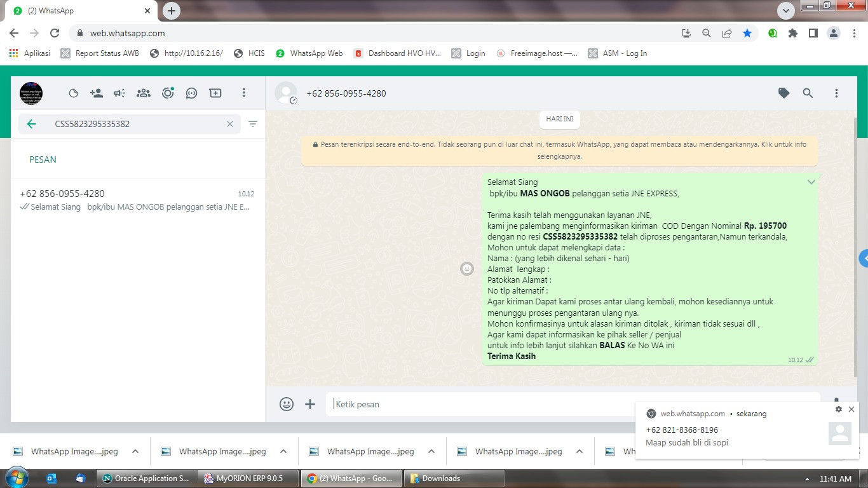Open the Freeimage.host bookmark
The image size is (868, 488).
click(x=538, y=53)
